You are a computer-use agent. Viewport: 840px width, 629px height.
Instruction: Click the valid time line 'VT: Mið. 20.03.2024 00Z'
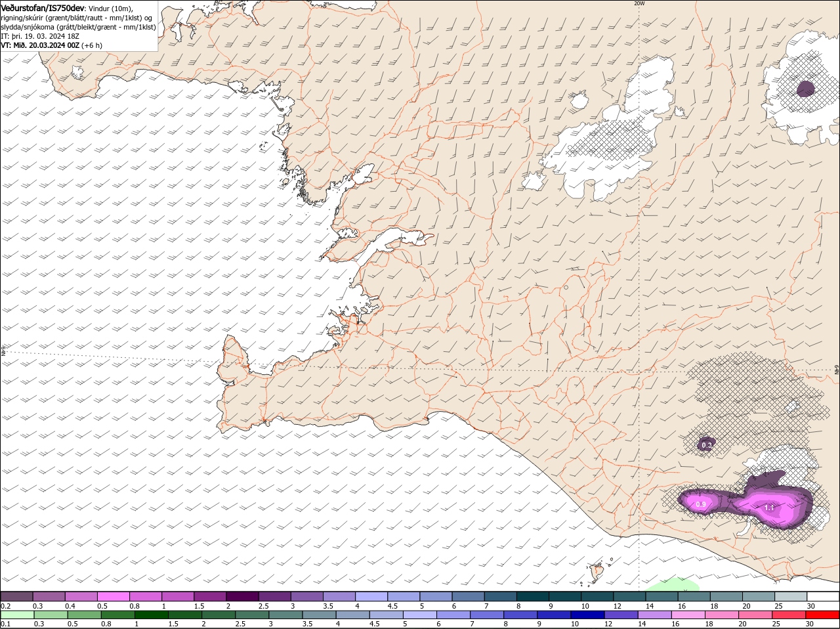tap(40, 45)
